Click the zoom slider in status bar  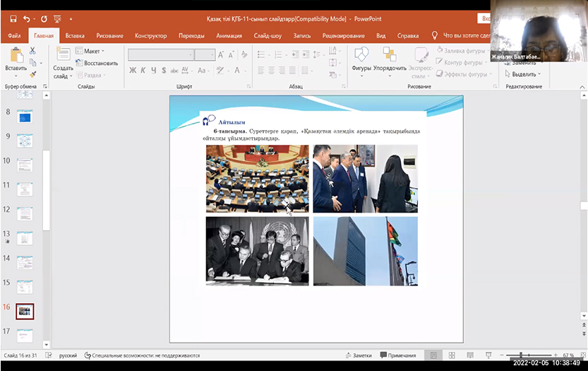tap(521, 355)
